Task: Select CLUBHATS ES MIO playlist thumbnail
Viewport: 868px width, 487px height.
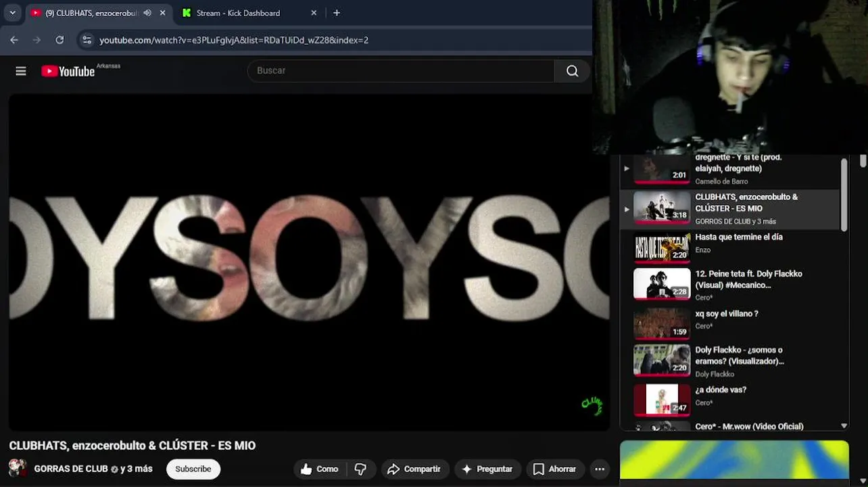Action: pyautogui.click(x=662, y=209)
